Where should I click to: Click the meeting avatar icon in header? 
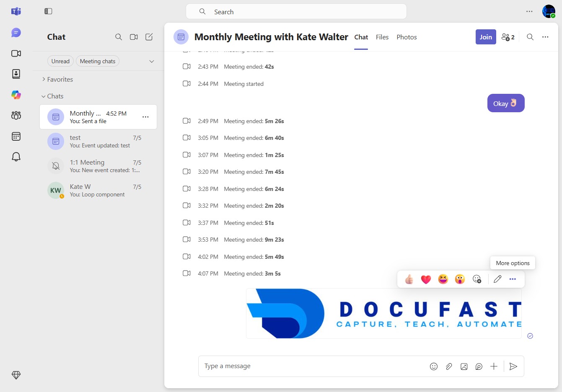click(181, 37)
